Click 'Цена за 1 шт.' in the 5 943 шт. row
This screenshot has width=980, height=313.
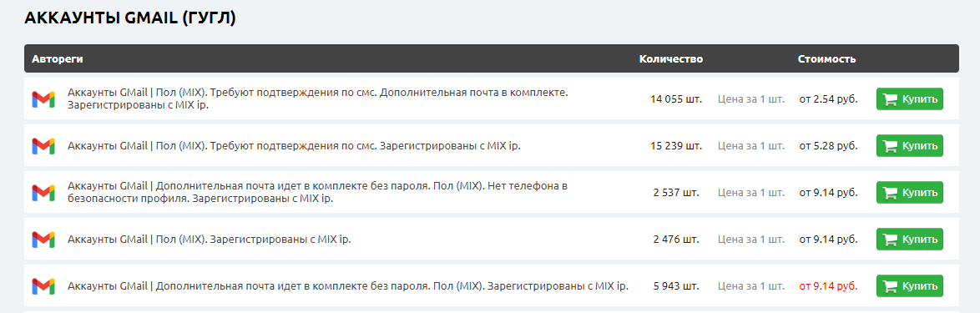pyautogui.click(x=751, y=286)
